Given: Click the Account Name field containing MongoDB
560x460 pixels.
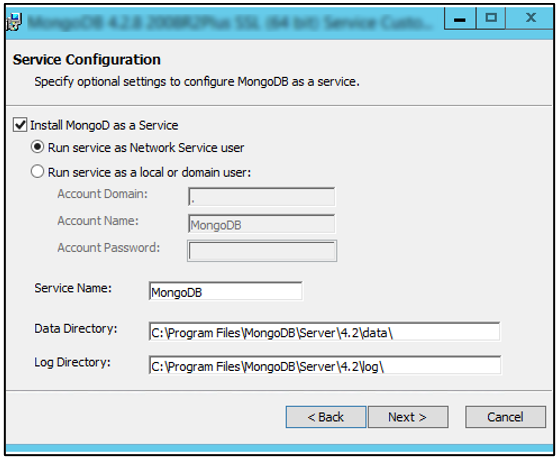Looking at the screenshot, I should coord(261,224).
